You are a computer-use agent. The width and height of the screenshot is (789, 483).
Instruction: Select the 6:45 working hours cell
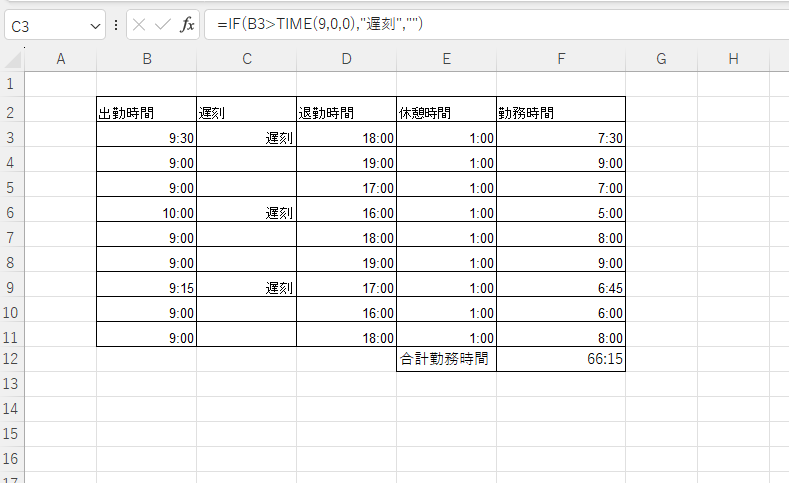pos(561,284)
